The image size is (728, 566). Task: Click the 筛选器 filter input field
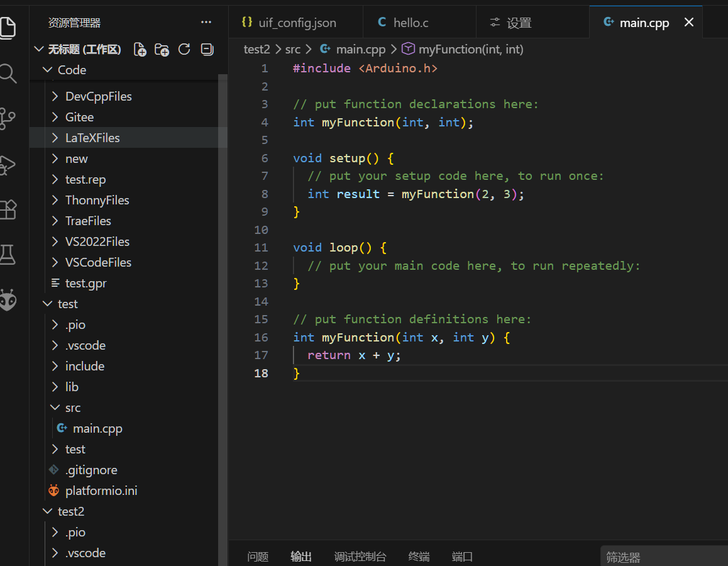click(x=664, y=557)
